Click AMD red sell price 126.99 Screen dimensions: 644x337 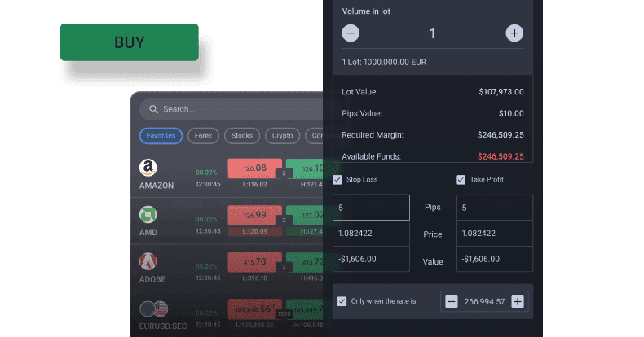(x=254, y=215)
